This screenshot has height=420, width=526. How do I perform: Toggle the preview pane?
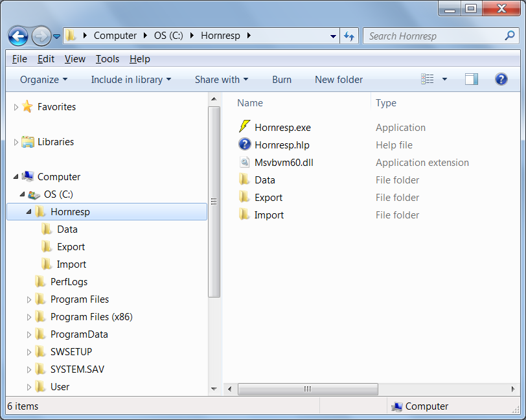click(x=472, y=79)
